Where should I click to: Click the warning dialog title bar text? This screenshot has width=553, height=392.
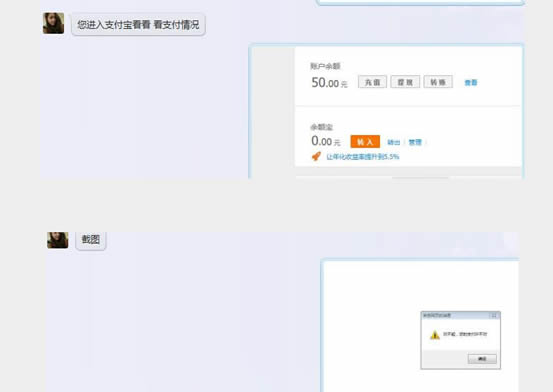click(x=437, y=315)
